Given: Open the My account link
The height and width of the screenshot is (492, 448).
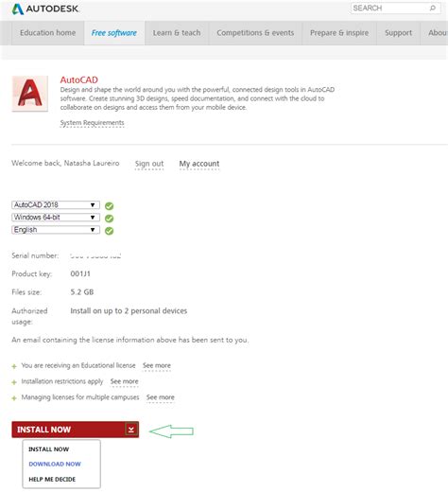Looking at the screenshot, I should pyautogui.click(x=199, y=164).
